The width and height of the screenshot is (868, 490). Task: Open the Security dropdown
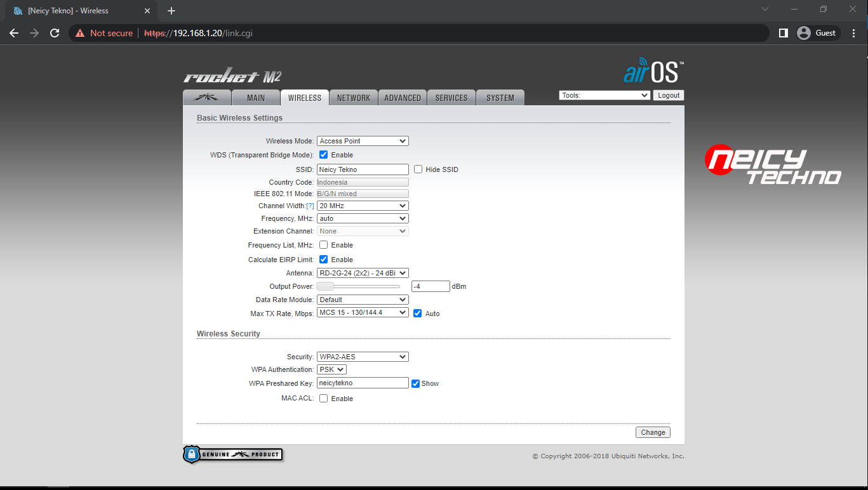[x=363, y=357]
